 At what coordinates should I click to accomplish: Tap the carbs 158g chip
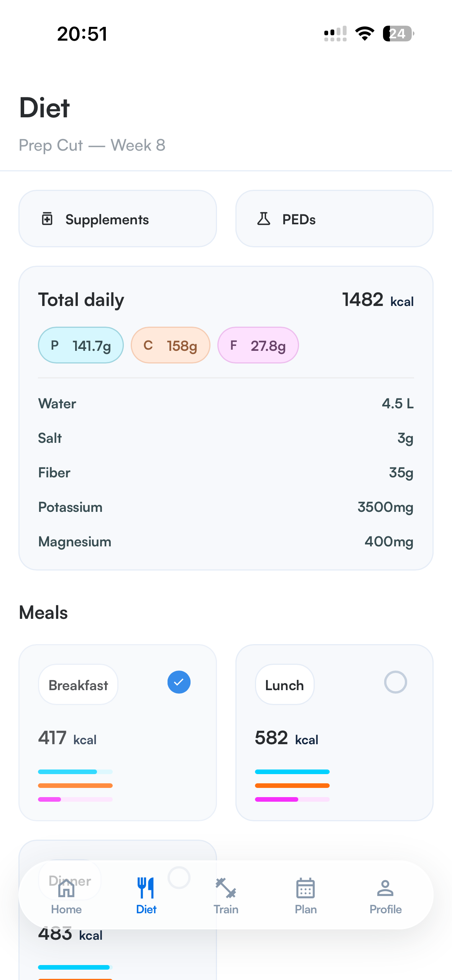[x=171, y=345]
